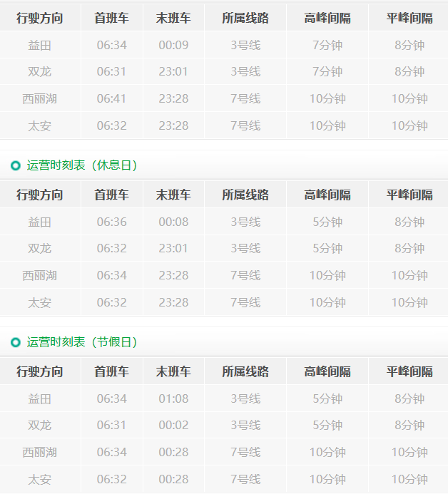Select the 06:41 first train cell
Viewport: 448px width, 494px height.
(x=111, y=99)
